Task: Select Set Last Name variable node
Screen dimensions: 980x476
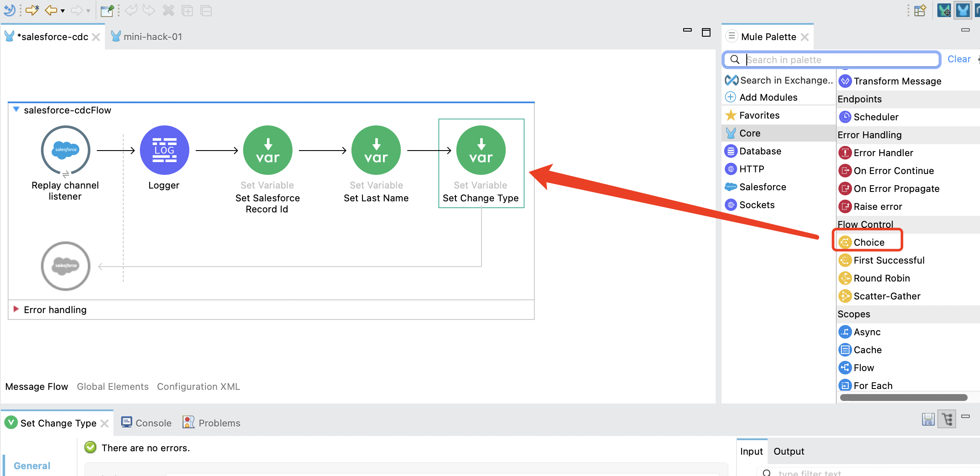Action: pyautogui.click(x=376, y=150)
